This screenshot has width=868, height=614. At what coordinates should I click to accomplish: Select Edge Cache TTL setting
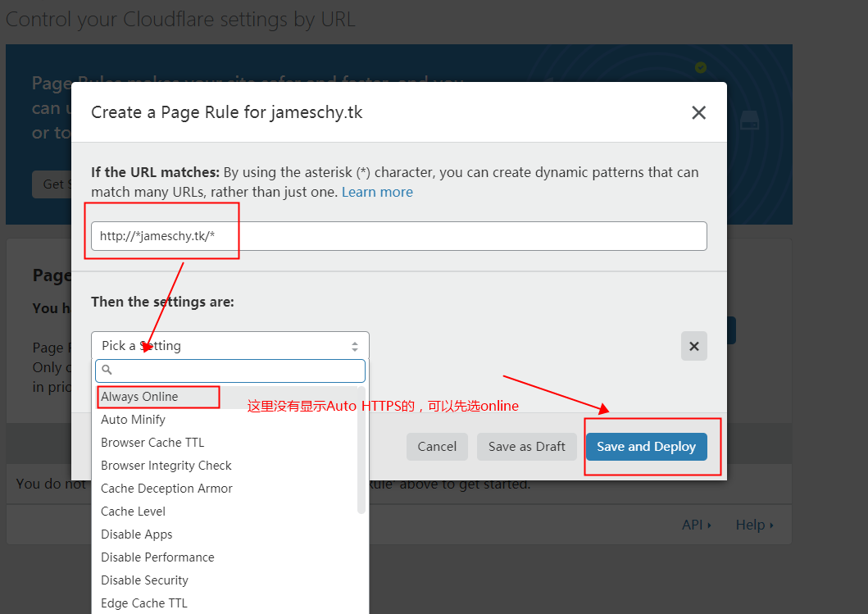[225, 603]
